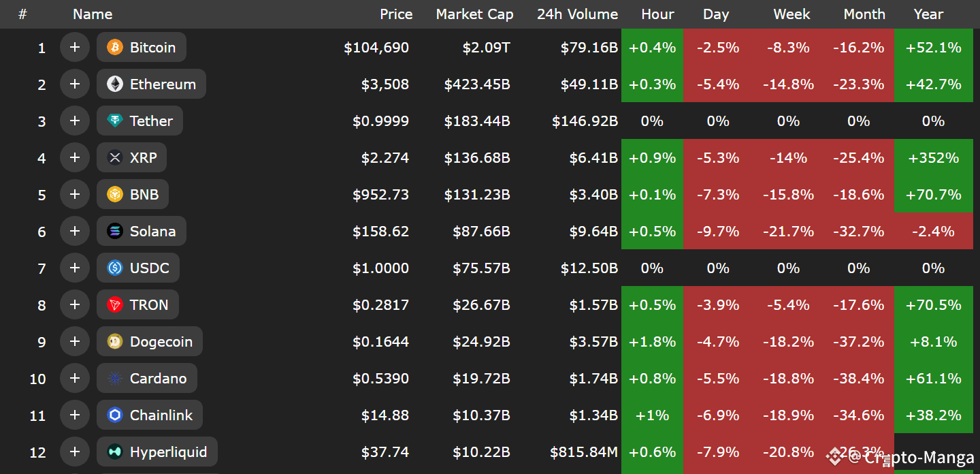The height and width of the screenshot is (474, 980).
Task: Sort the table by Market Cap header
Action: [x=474, y=14]
